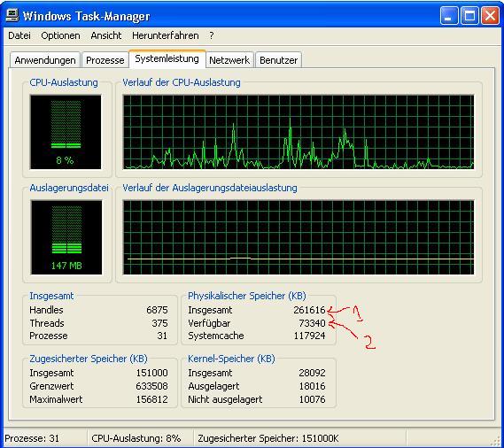This screenshot has width=504, height=448.
Task: Click the Maximalwert value 156812
Action: tap(152, 399)
